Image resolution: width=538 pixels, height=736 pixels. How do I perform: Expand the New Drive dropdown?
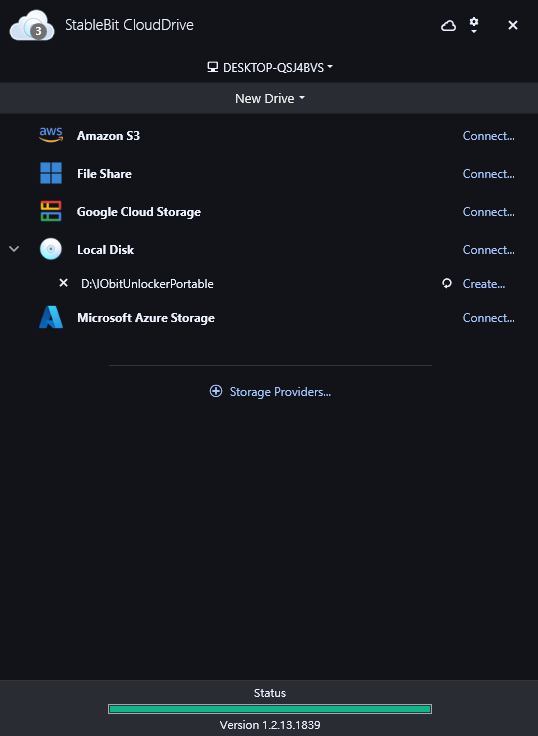(x=270, y=98)
